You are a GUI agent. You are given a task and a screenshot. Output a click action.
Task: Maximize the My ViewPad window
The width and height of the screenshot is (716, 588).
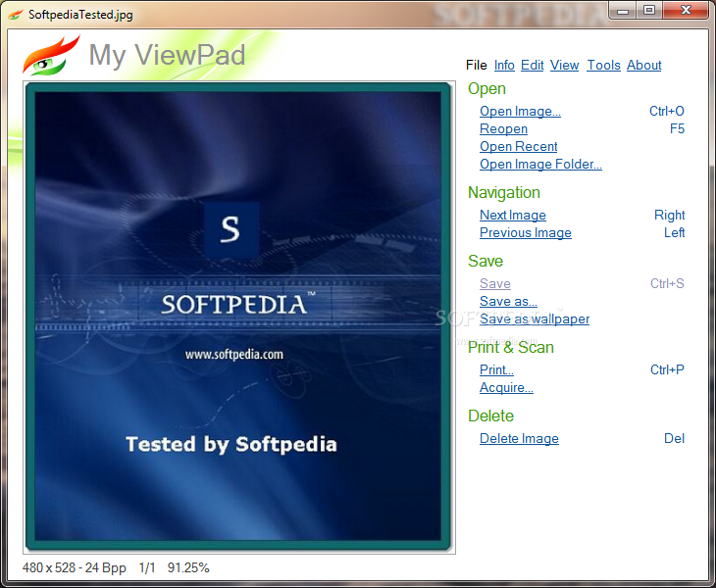pyautogui.click(x=648, y=11)
